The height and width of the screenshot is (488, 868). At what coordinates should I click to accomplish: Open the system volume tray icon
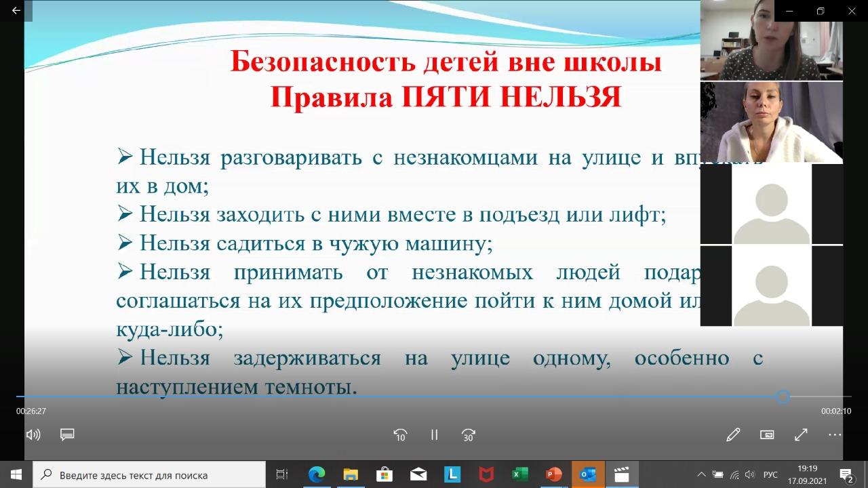(750, 474)
